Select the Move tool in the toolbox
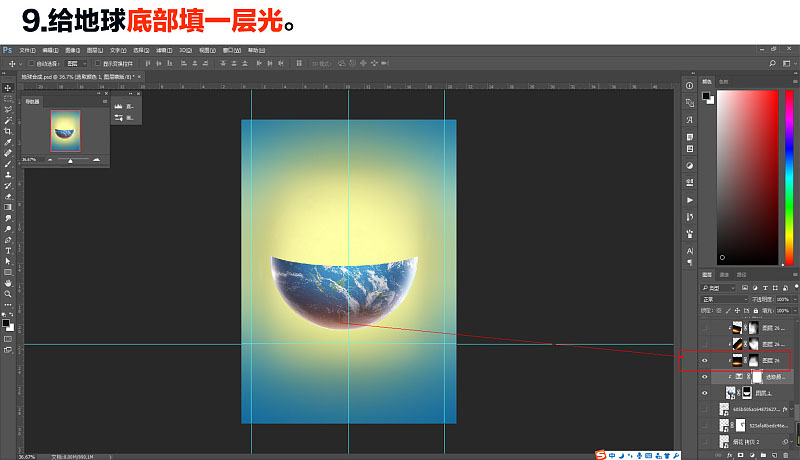Screen dimensions: 800x460 pos(8,88)
